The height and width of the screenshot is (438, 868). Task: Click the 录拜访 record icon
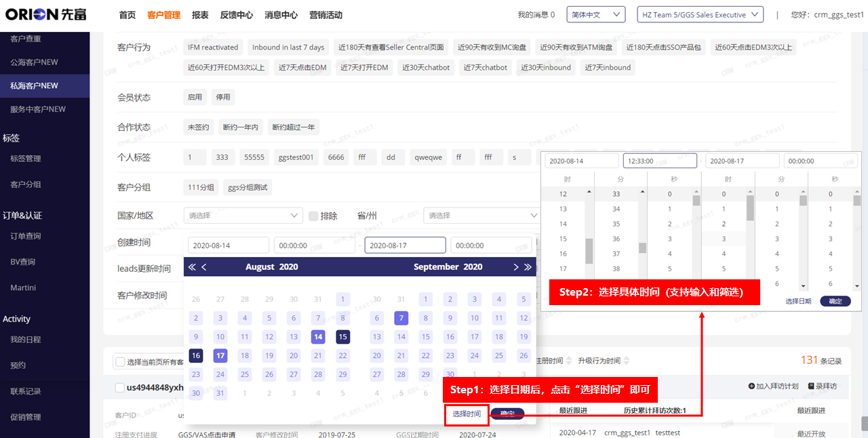(x=811, y=386)
